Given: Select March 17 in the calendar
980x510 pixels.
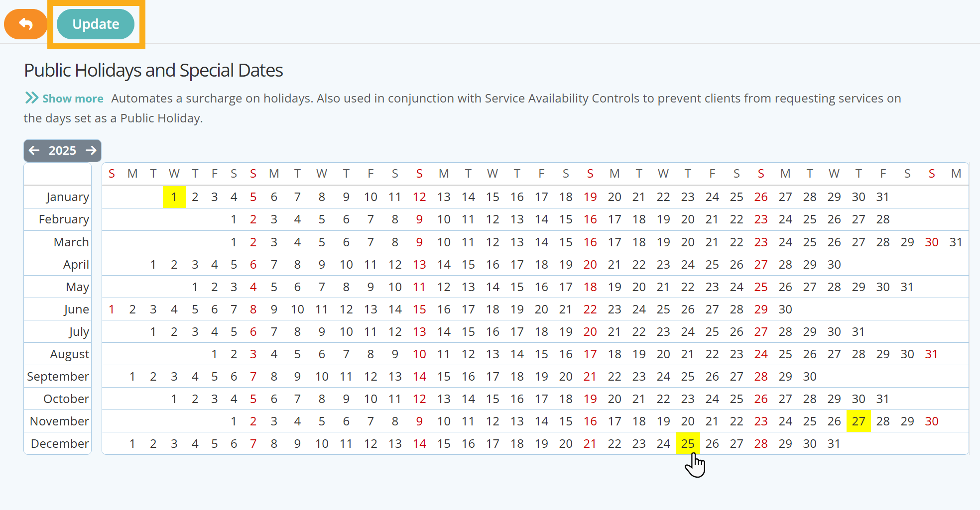Looking at the screenshot, I should [x=614, y=242].
